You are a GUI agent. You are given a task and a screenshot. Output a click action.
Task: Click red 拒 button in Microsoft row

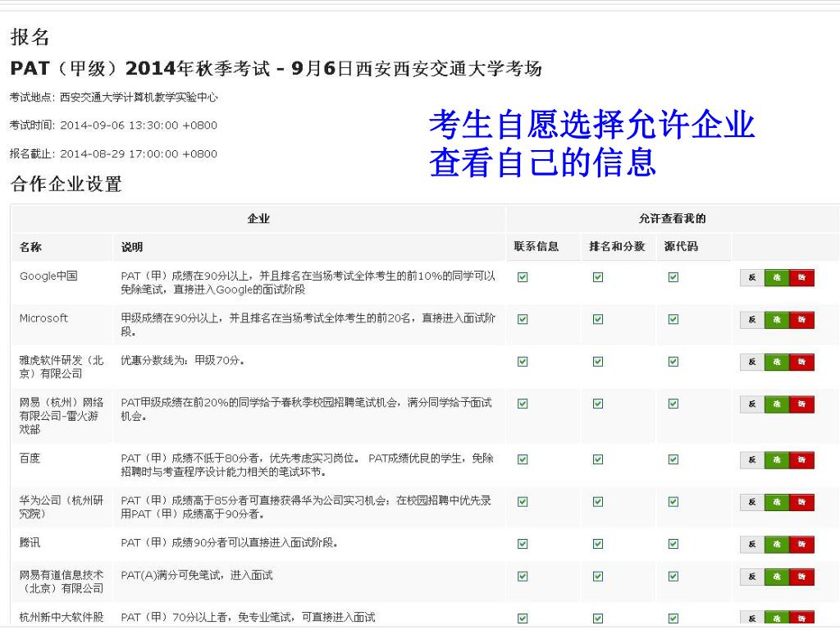801,320
